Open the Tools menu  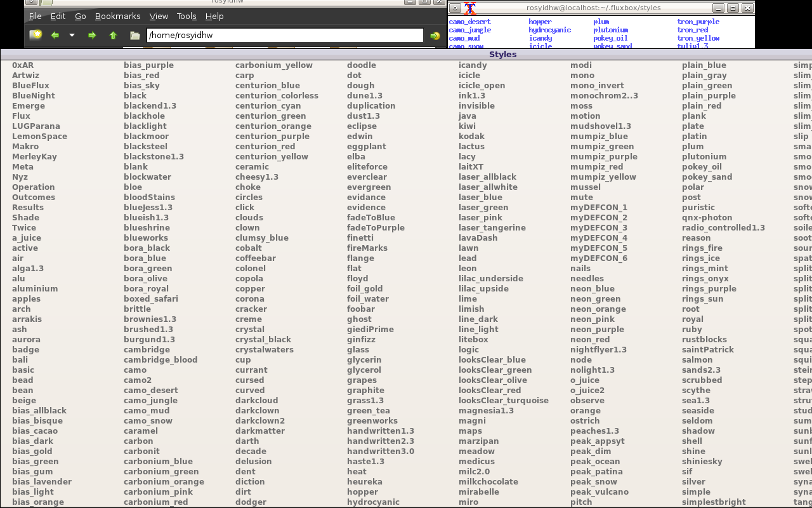185,16
